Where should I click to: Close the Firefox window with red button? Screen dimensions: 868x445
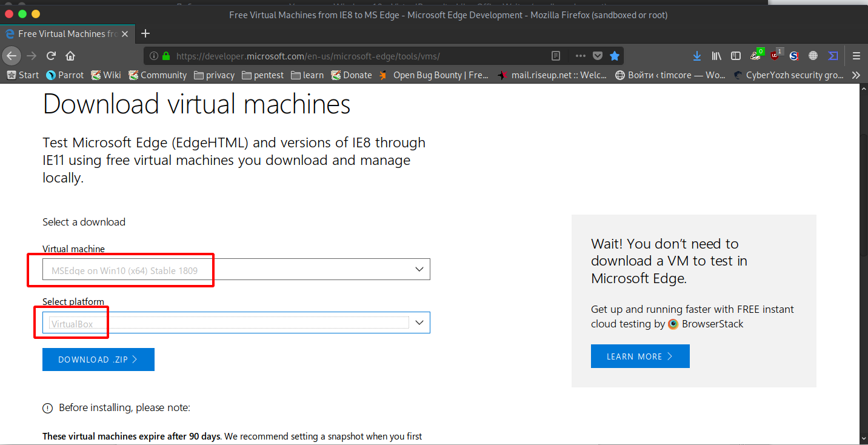click(10, 14)
